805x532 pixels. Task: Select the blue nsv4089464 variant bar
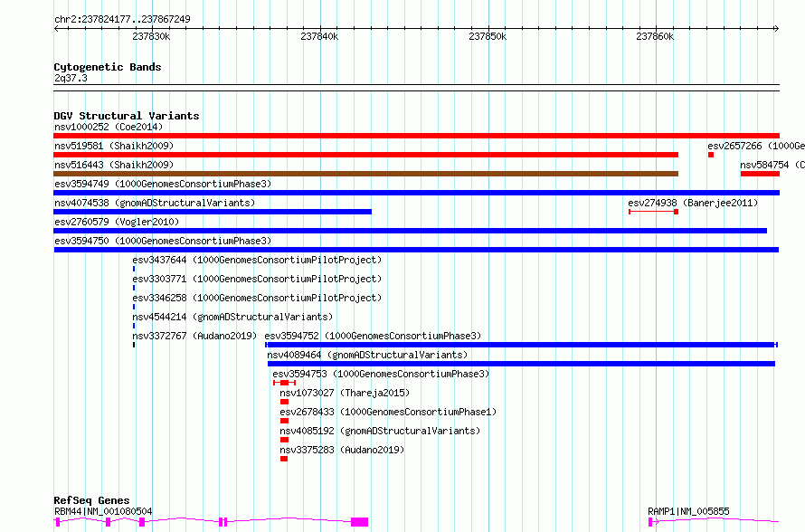tap(521, 364)
